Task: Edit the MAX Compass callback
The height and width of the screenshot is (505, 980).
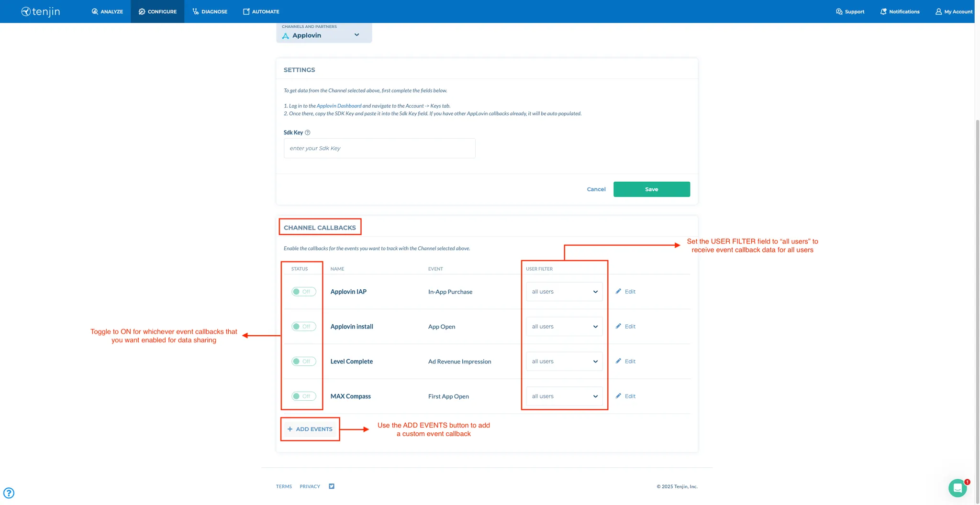Action: (x=625, y=396)
